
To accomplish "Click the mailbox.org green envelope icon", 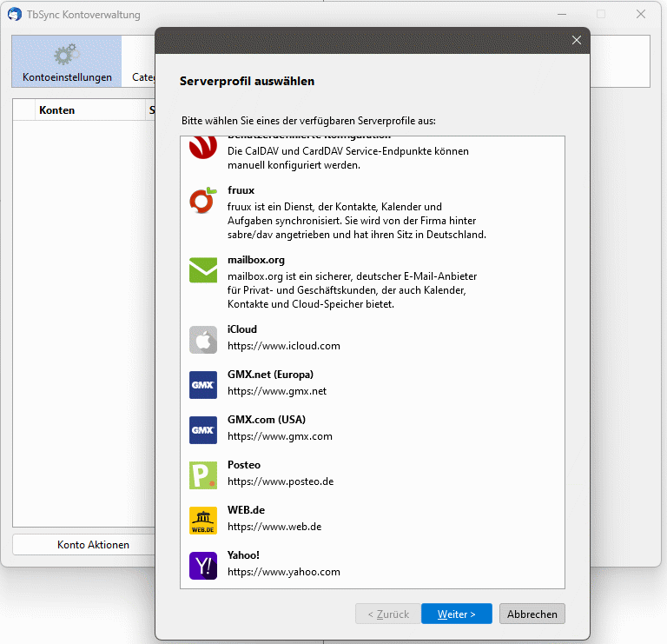I will [x=203, y=270].
